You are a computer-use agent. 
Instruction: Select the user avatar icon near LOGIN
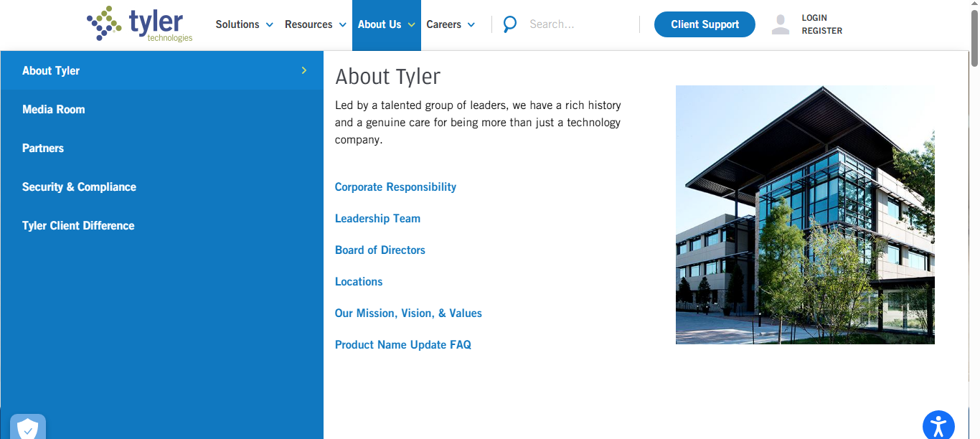[780, 24]
